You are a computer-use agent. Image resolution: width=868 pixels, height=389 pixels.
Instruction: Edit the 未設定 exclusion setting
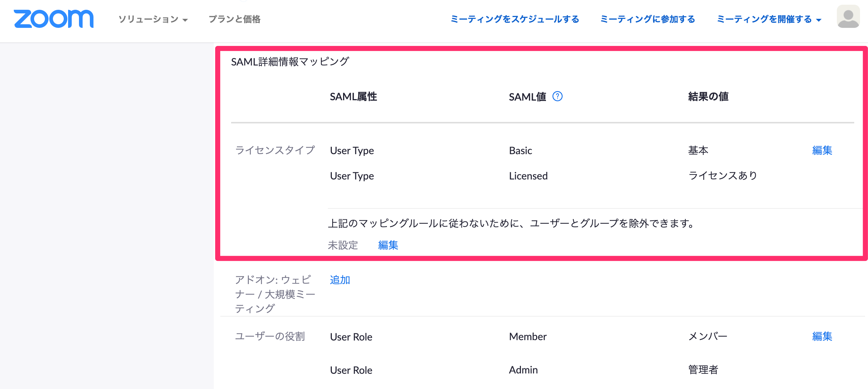388,245
